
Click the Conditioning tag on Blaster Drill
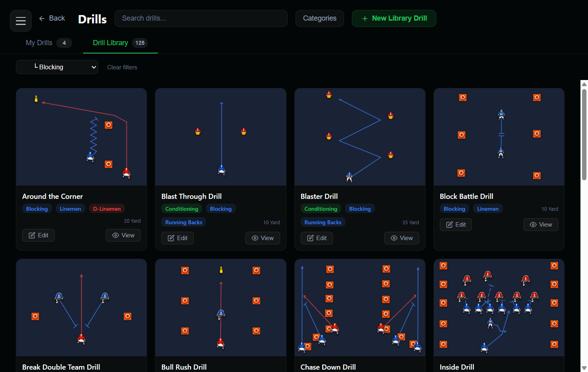(x=321, y=209)
